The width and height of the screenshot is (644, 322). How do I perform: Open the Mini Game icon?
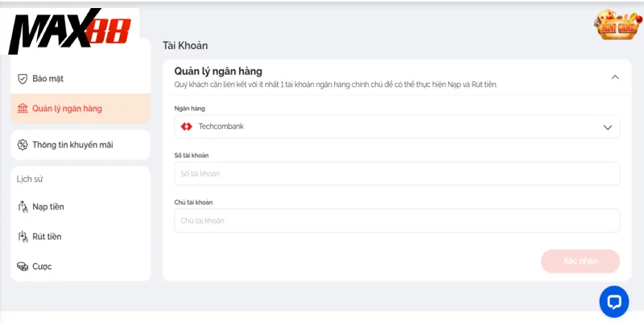[617, 25]
